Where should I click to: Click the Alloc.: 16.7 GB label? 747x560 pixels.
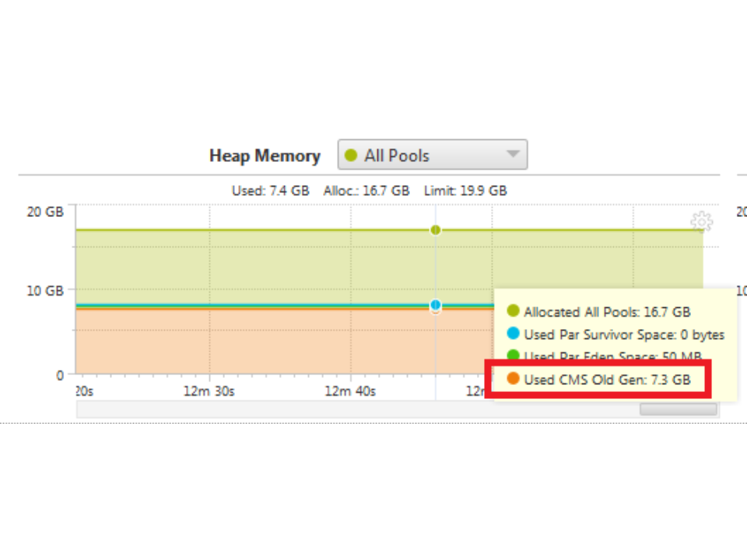click(x=366, y=190)
